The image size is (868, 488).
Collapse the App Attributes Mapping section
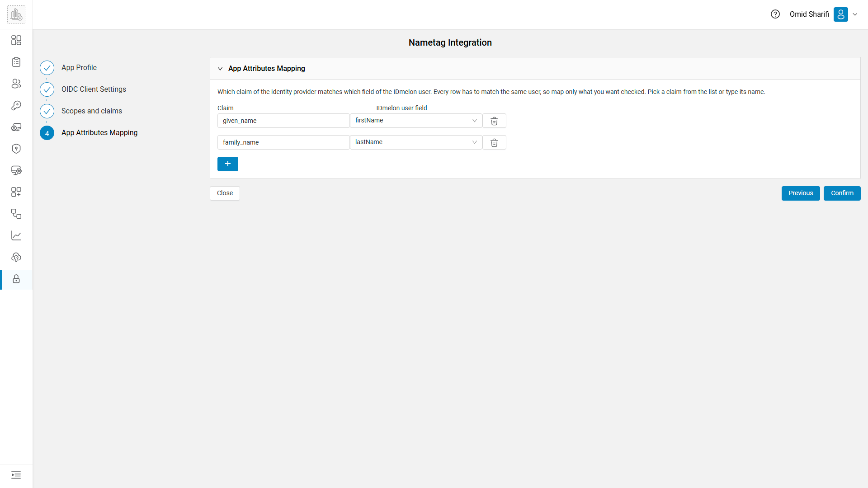(220, 69)
